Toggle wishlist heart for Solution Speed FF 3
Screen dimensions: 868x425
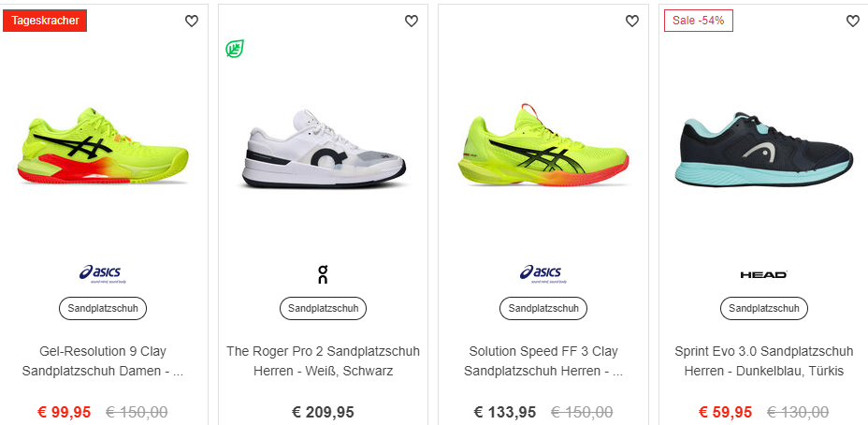coord(632,22)
